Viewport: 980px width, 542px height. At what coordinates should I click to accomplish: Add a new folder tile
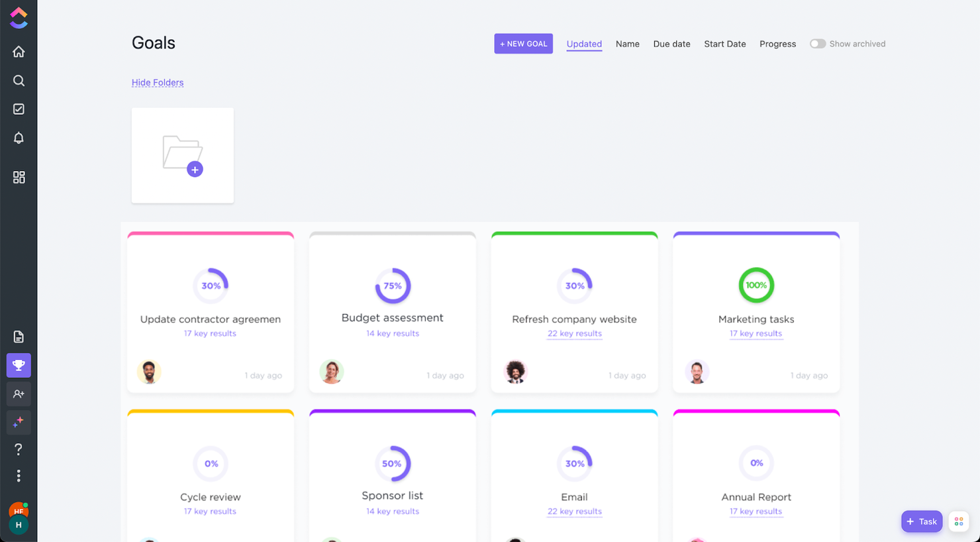[x=183, y=156]
